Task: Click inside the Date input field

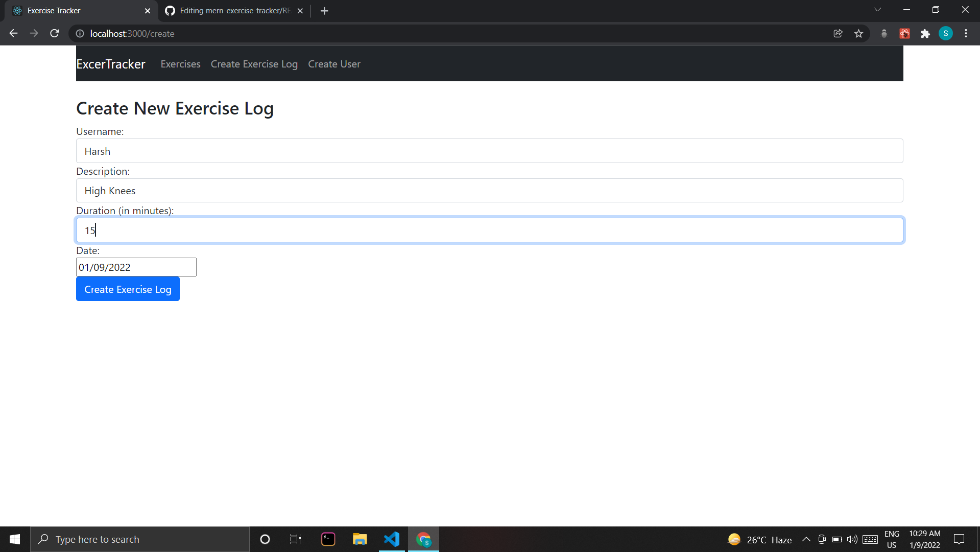Action: pyautogui.click(x=136, y=267)
